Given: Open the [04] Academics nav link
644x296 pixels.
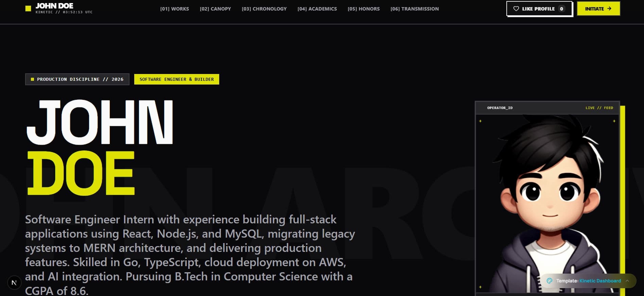Looking at the screenshot, I should click(x=317, y=9).
